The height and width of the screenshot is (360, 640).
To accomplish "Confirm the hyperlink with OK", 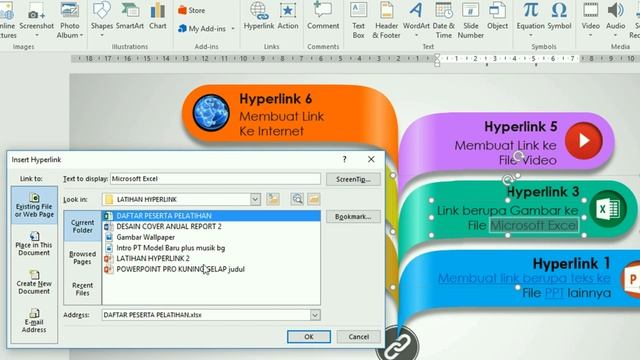I will tap(309, 337).
